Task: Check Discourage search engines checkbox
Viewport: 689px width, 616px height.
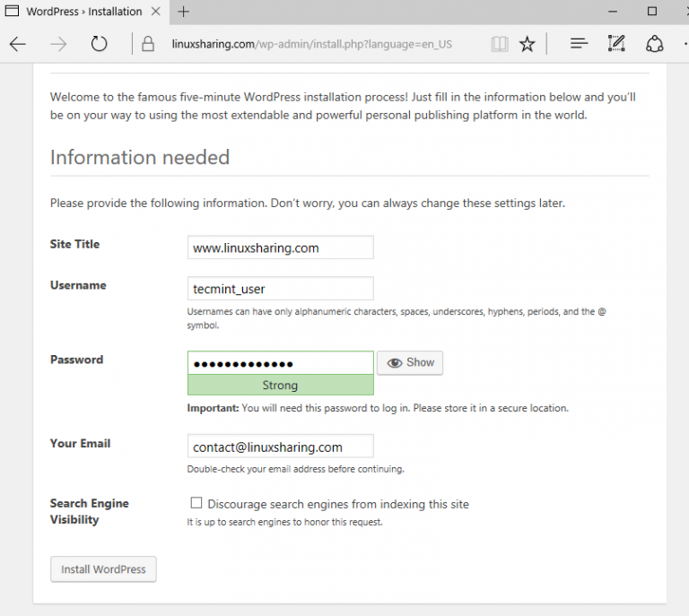Action: 196,503
